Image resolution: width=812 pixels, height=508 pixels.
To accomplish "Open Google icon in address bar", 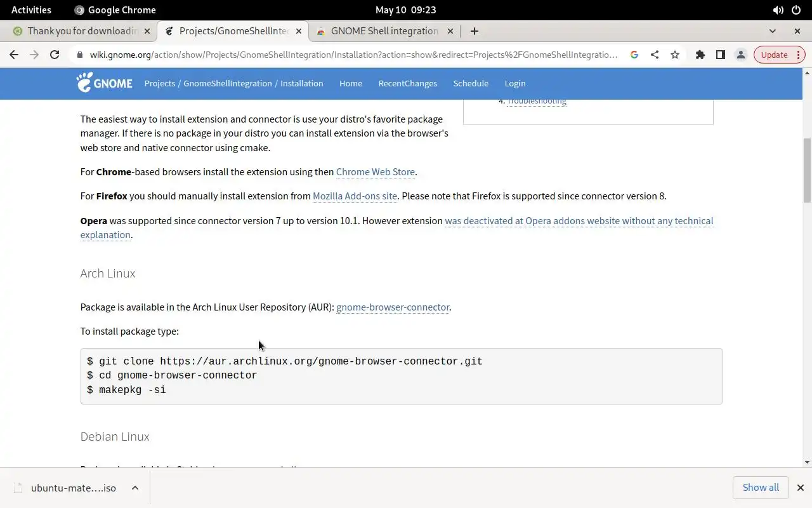I will pos(634,55).
